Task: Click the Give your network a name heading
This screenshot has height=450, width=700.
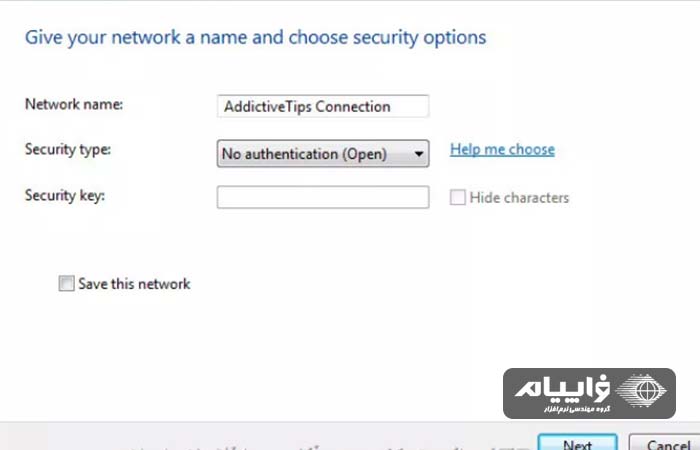Action: [255, 38]
